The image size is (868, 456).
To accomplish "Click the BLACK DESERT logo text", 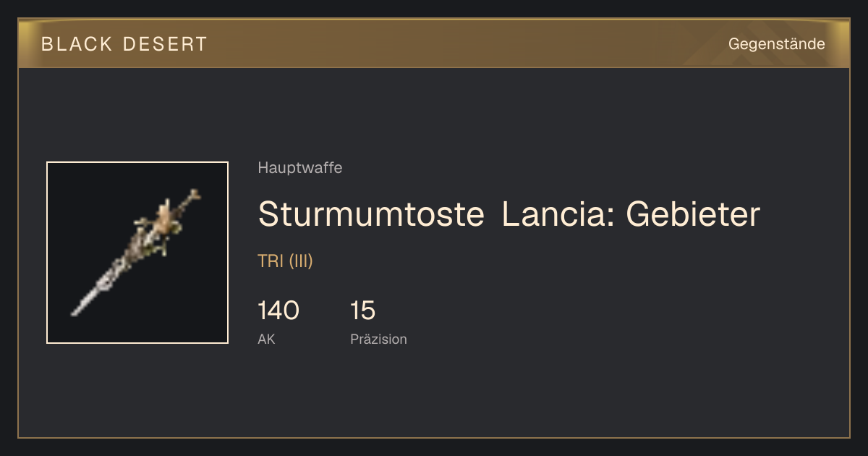I will [124, 44].
